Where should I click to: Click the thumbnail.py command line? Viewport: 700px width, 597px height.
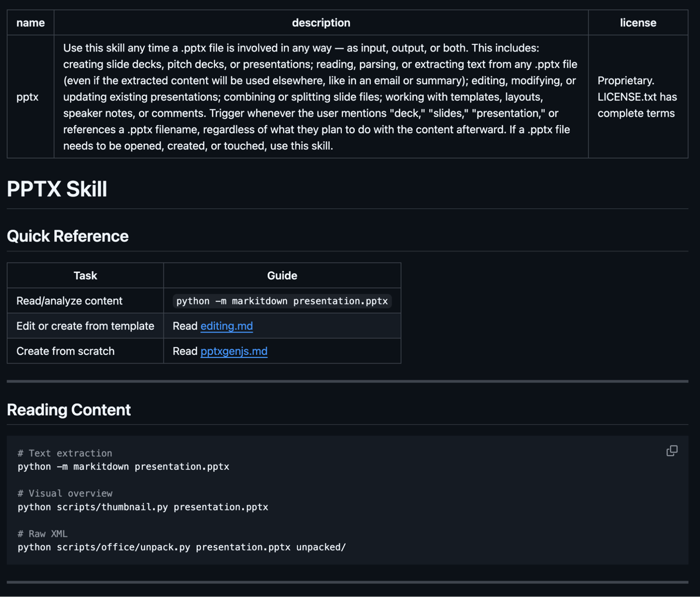click(143, 507)
